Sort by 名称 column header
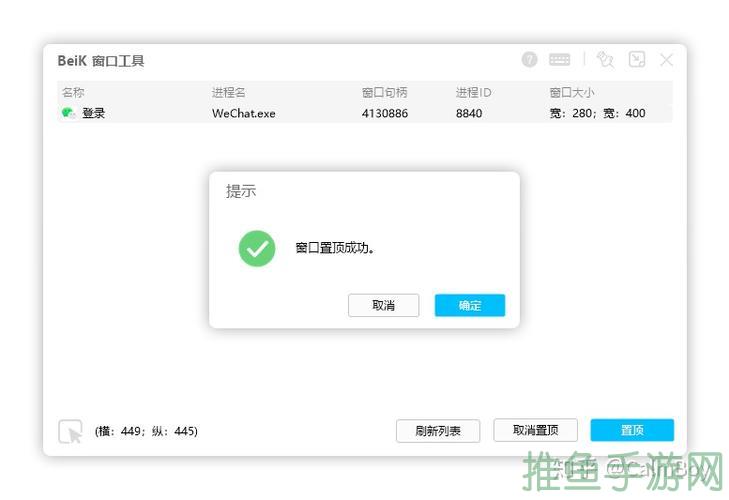Viewport: 729px width, 500px height. (73, 92)
